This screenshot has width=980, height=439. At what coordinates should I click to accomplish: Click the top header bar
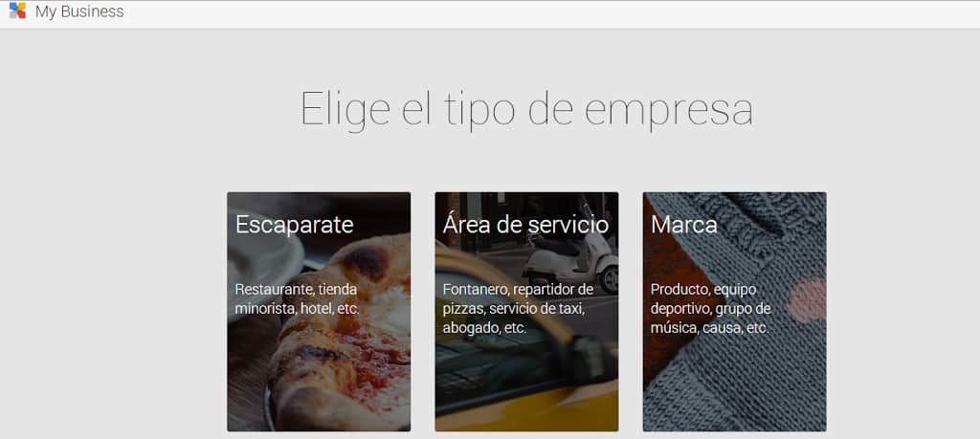point(490,13)
